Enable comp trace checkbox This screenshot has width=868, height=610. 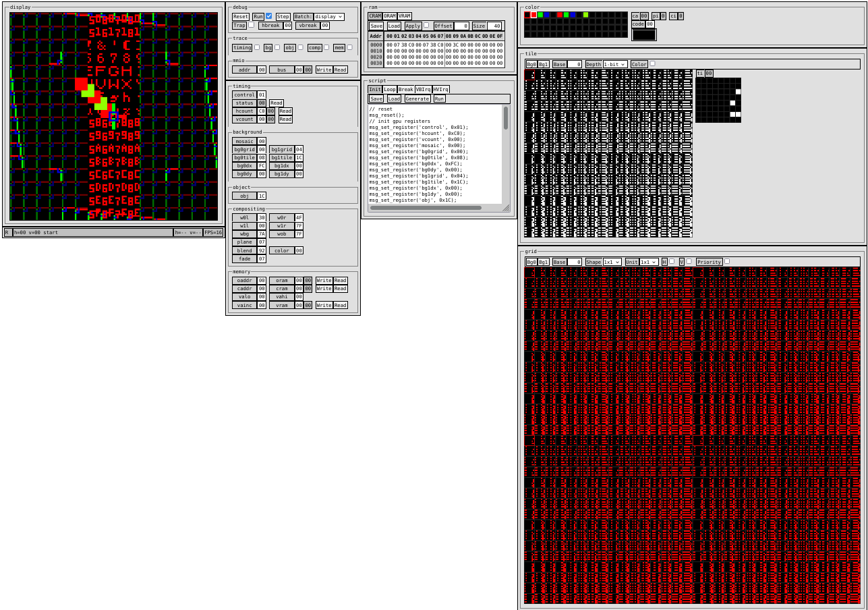(x=326, y=47)
